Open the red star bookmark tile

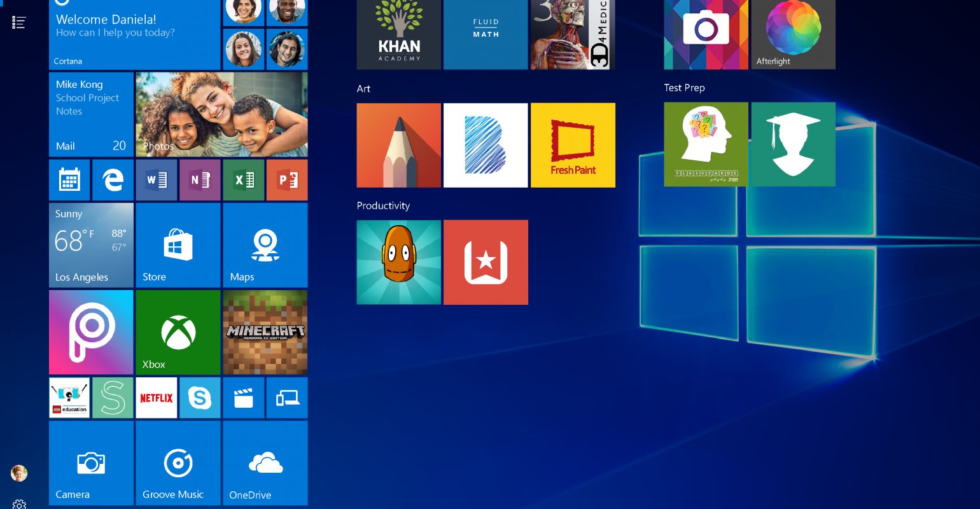486,262
